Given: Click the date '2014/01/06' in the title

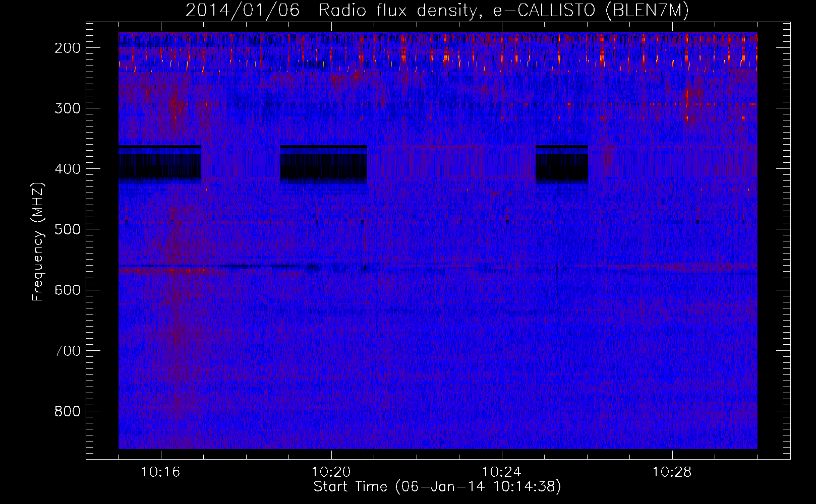Looking at the screenshot, I should pos(243,11).
